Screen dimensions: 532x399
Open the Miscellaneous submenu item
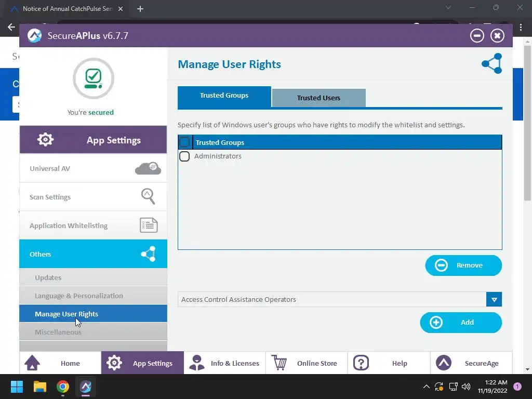pyautogui.click(x=94, y=332)
